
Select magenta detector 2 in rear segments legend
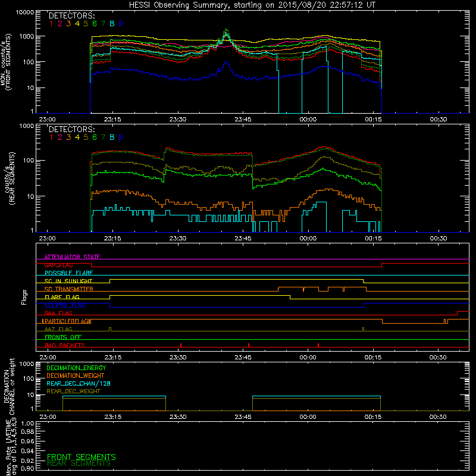[x=60, y=137]
